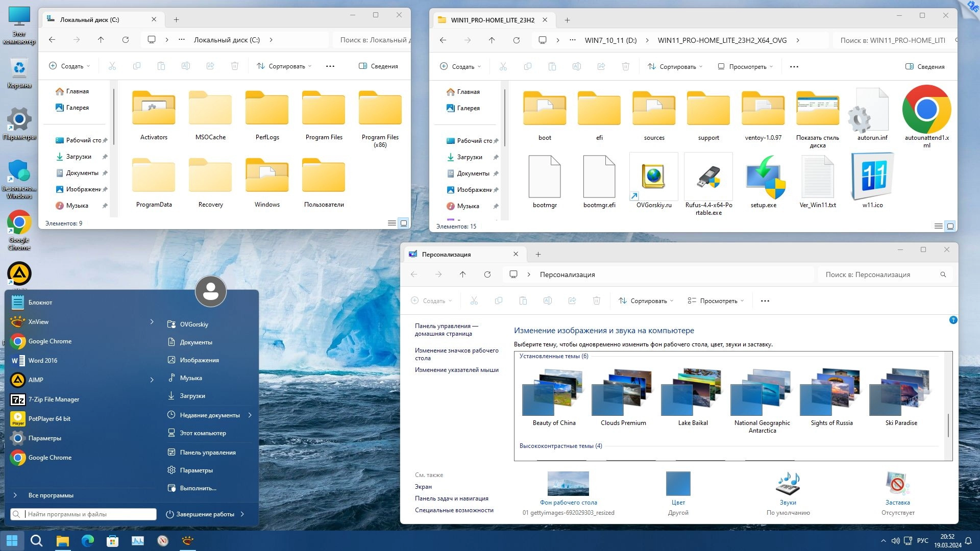This screenshot has width=980, height=551.
Task: Open setup.exe installer icon
Action: pos(763,178)
